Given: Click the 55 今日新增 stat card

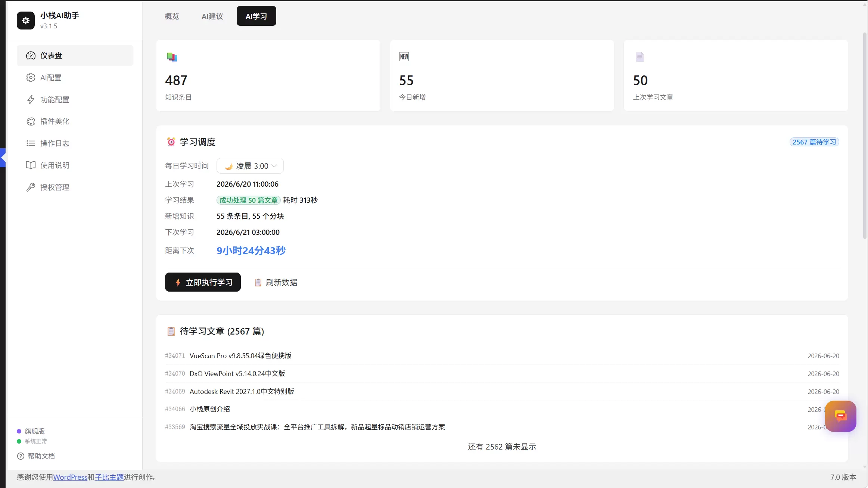Looking at the screenshot, I should pos(502,75).
